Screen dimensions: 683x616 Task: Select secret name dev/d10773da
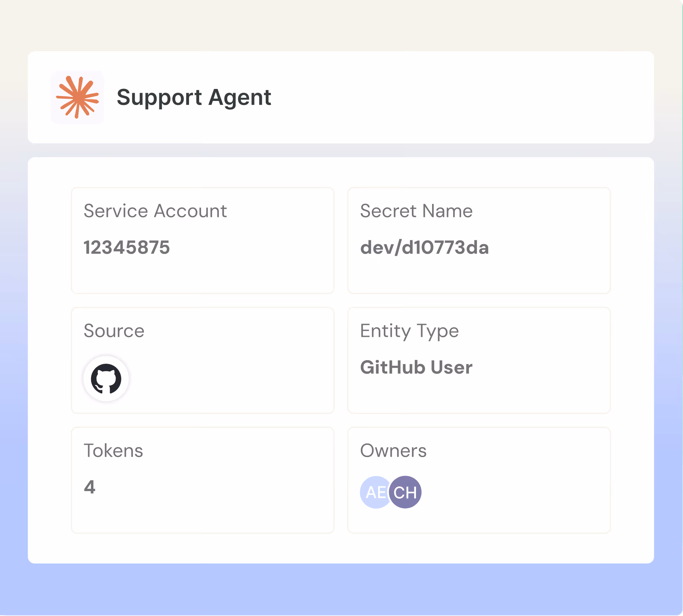click(x=424, y=247)
